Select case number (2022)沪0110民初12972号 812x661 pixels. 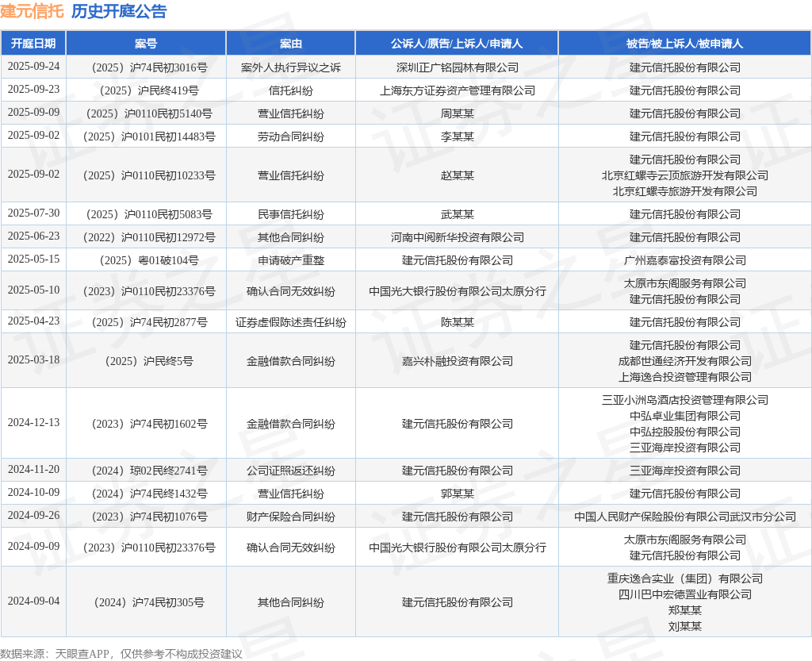pyautogui.click(x=149, y=237)
